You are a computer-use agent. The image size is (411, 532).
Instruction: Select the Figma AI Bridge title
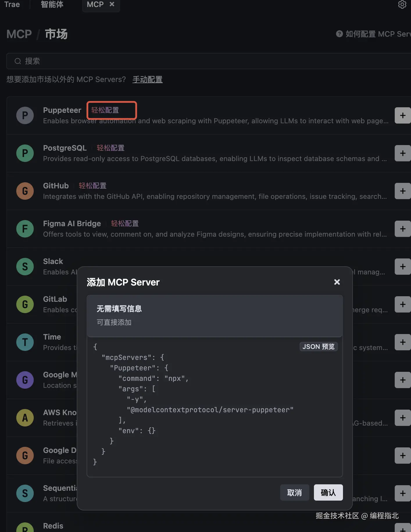pyautogui.click(x=72, y=224)
